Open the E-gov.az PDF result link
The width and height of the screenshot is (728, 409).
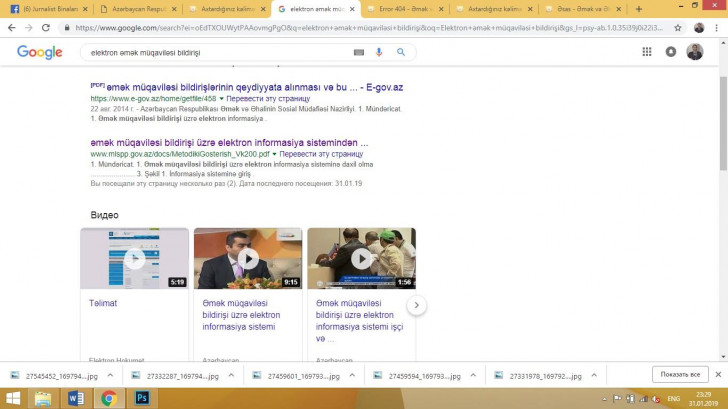[x=254, y=87]
